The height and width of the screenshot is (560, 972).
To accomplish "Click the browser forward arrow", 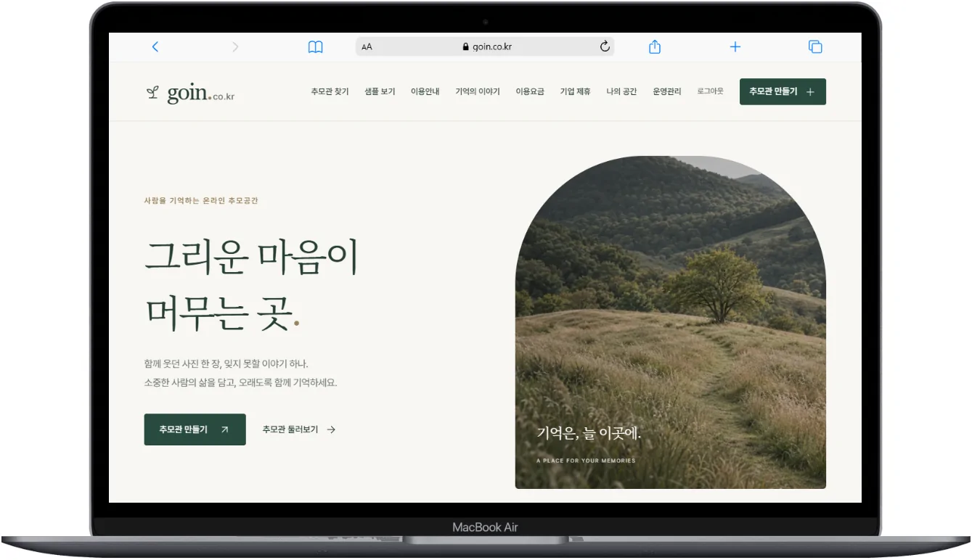I will 235,46.
